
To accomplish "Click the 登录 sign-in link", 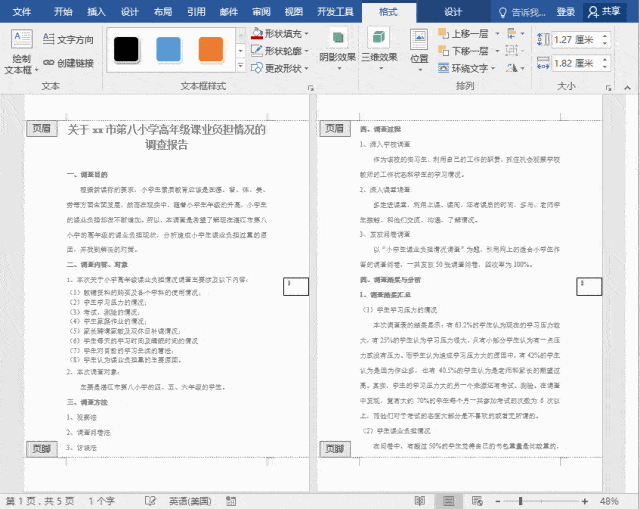I will click(x=565, y=12).
